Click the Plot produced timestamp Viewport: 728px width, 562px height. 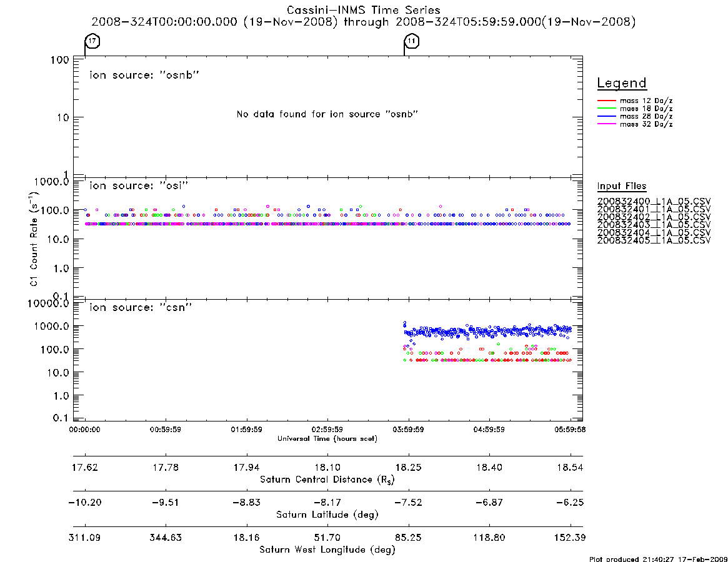(x=659, y=560)
